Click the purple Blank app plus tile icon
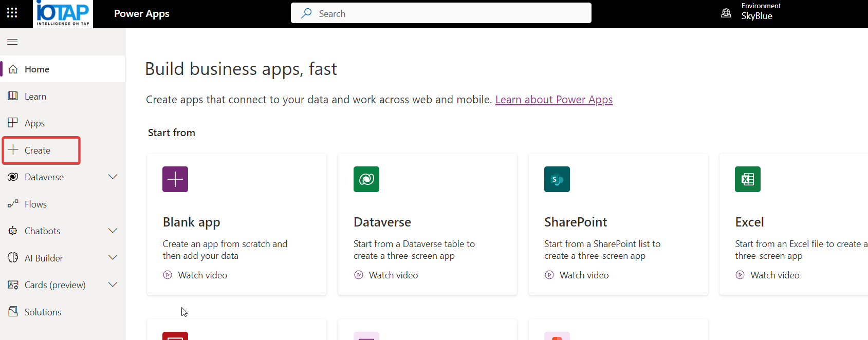 (x=175, y=179)
